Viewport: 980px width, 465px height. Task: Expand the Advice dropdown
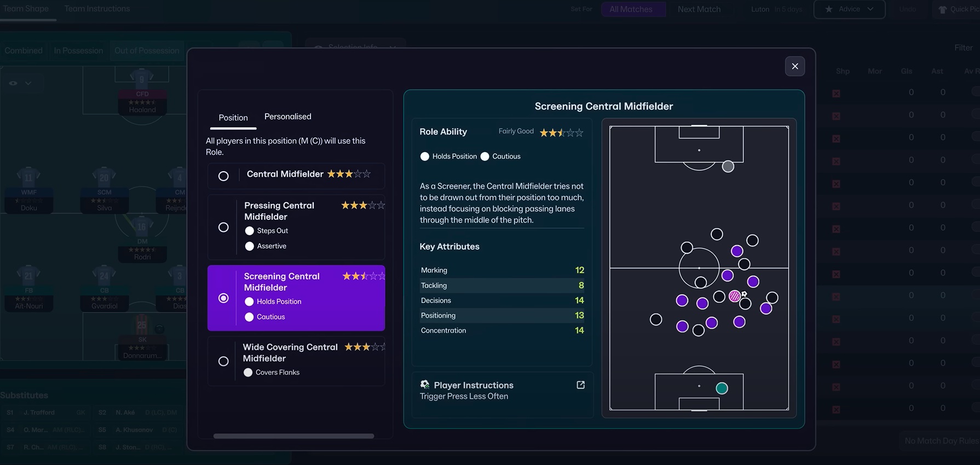click(870, 9)
